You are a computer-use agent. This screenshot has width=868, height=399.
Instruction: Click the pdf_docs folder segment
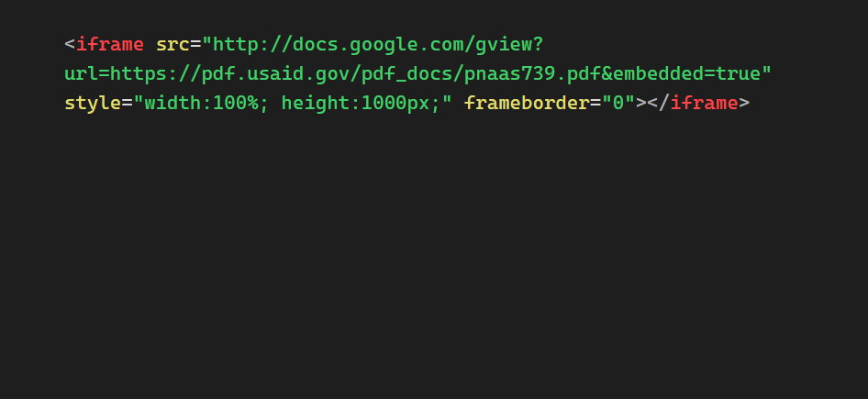point(406,73)
